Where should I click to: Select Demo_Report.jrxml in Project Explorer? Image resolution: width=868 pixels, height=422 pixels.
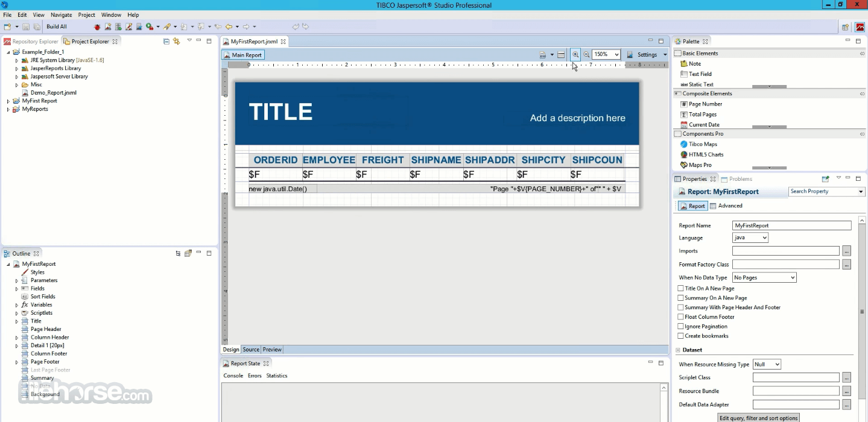point(53,93)
